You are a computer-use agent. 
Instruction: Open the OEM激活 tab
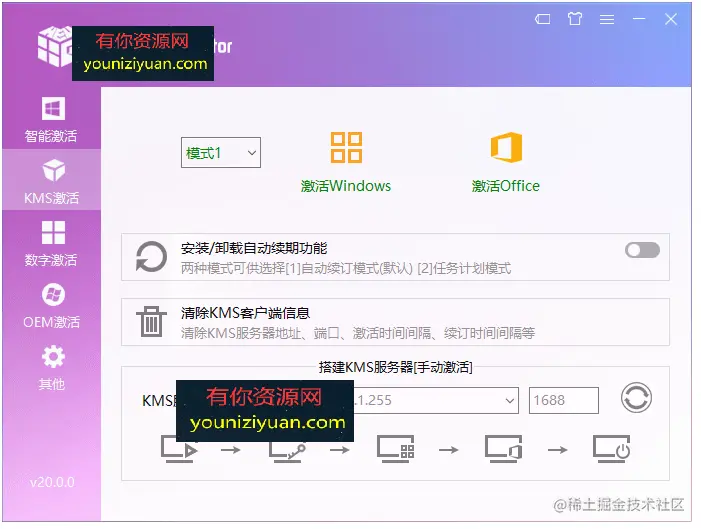(x=51, y=305)
